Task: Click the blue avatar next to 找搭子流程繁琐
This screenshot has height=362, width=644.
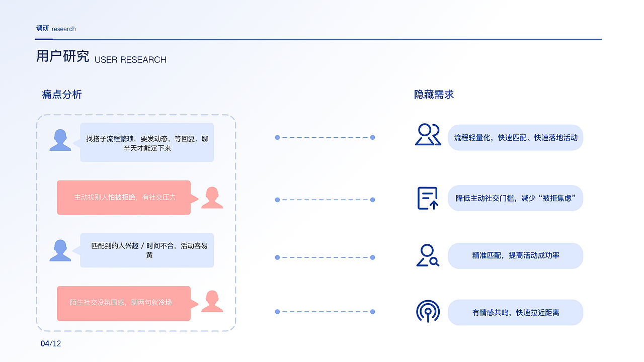Action: (x=60, y=140)
